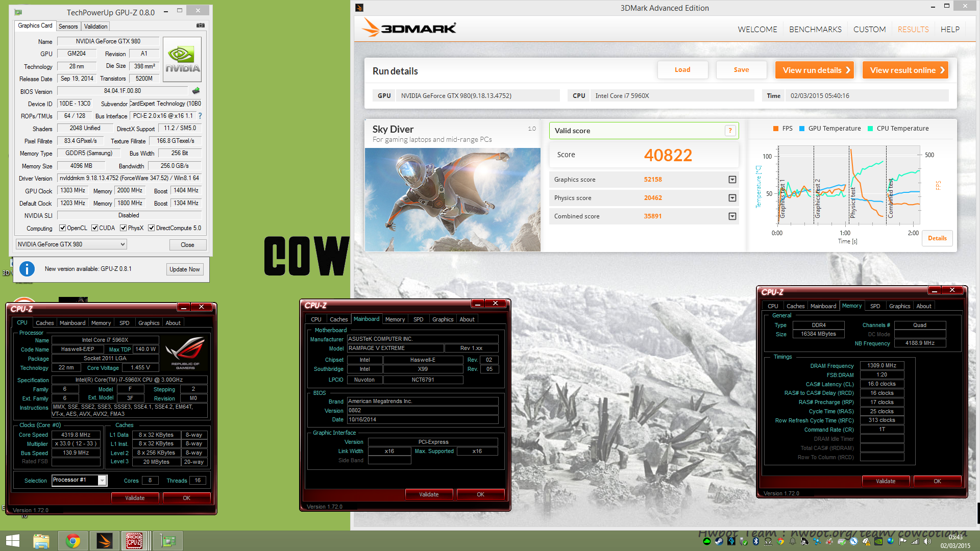Open the Windows Start button
The width and height of the screenshot is (980, 551).
click(12, 541)
